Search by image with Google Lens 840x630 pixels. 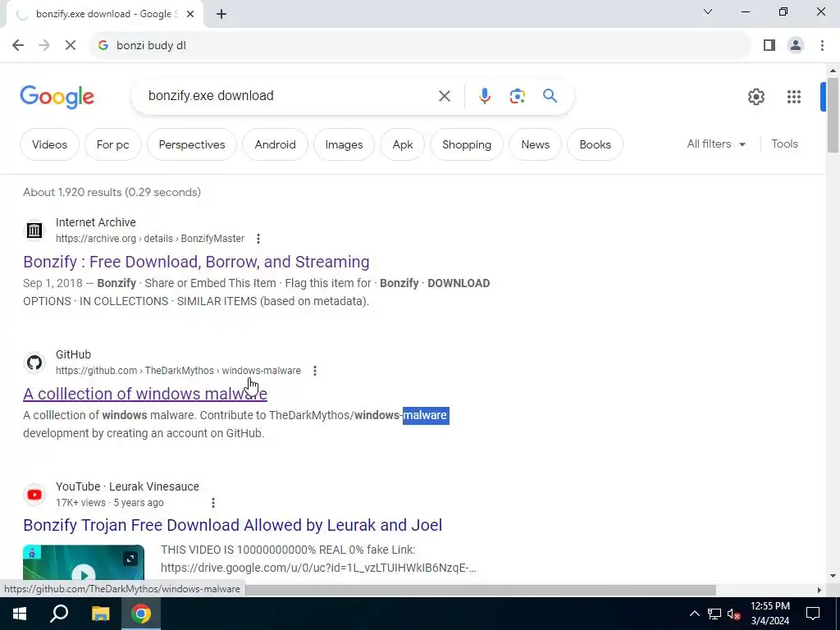[517, 96]
